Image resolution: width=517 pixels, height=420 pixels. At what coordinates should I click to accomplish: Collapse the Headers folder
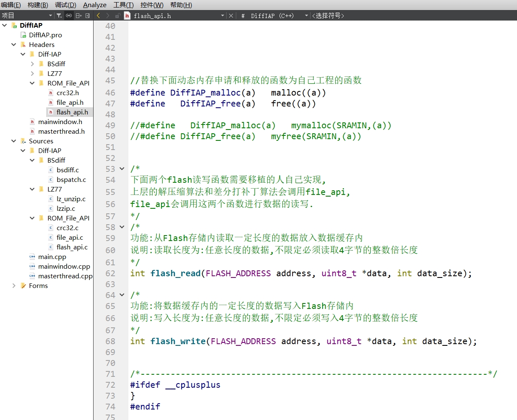tap(14, 44)
